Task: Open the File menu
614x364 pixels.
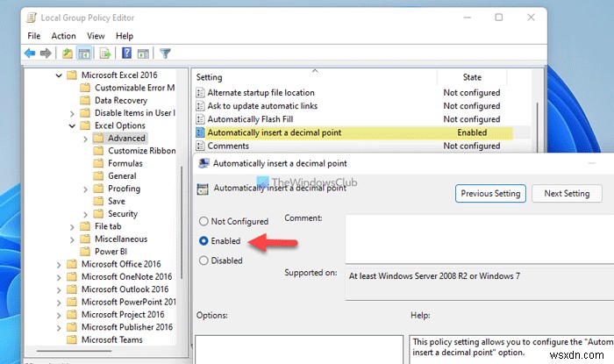Action: pos(33,36)
